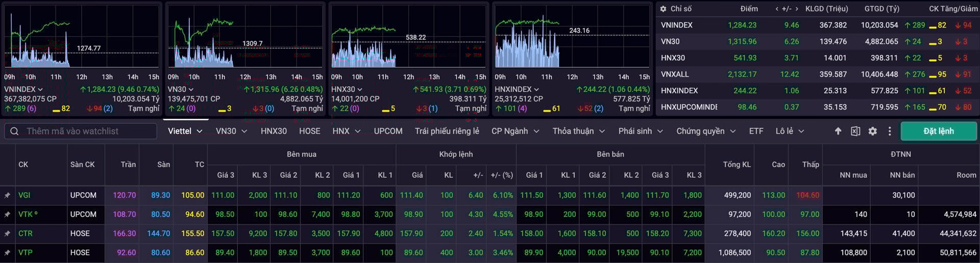The height and width of the screenshot is (263, 980).
Task: Toggle pin for VTP row
Action: tap(7, 253)
